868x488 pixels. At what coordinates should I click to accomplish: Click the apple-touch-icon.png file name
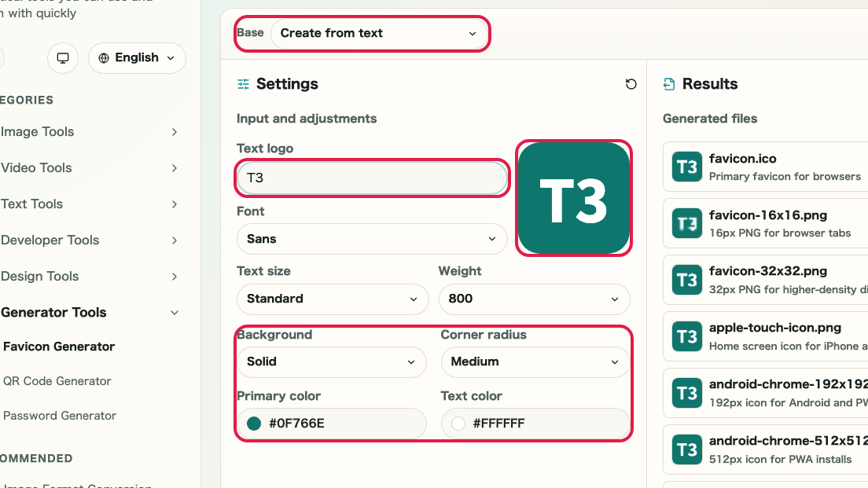775,328
